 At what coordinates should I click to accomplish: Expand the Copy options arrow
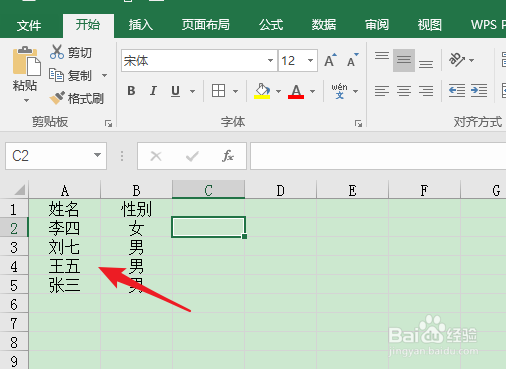coord(104,76)
